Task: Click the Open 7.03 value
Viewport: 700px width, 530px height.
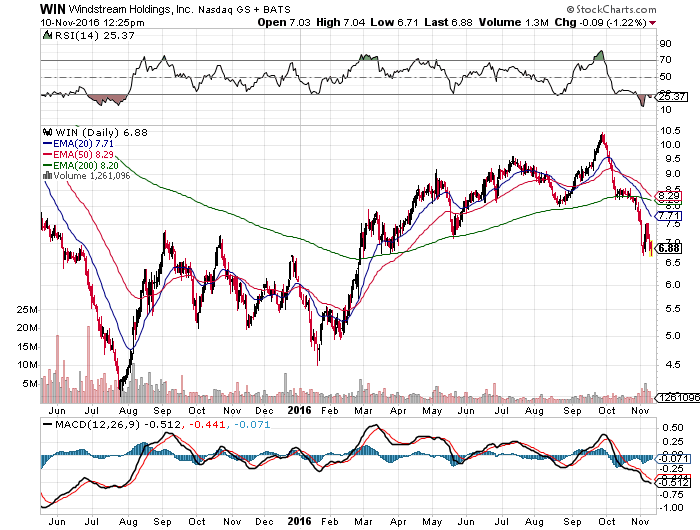Action: click(x=284, y=22)
